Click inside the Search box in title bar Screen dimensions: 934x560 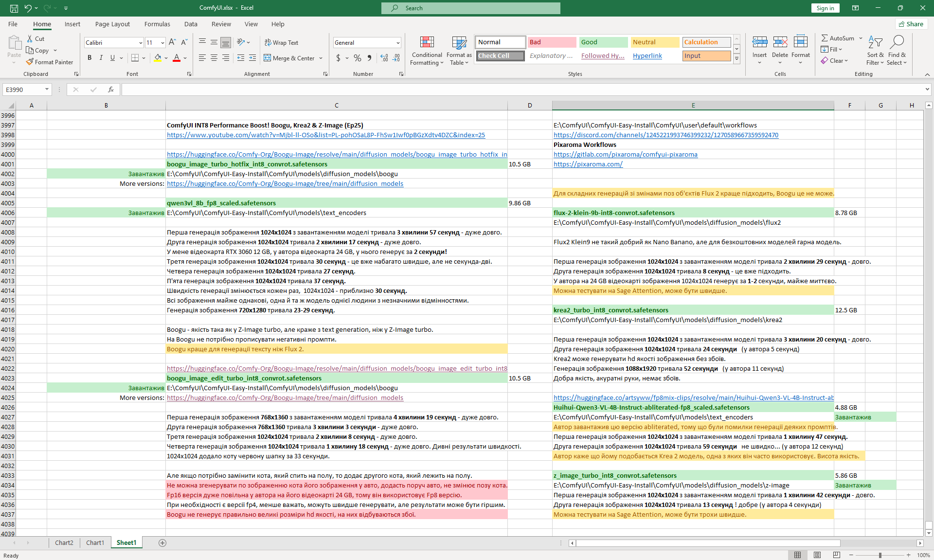click(470, 8)
